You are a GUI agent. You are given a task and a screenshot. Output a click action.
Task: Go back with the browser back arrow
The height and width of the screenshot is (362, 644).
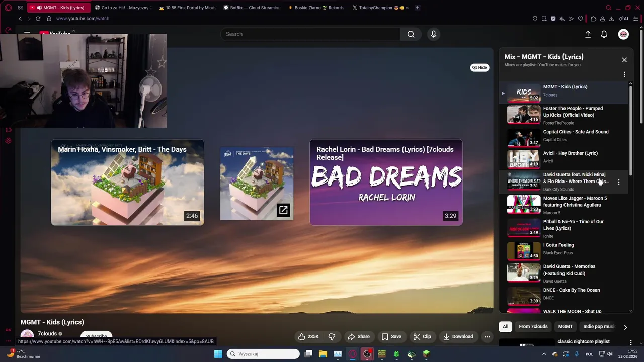pyautogui.click(x=20, y=19)
